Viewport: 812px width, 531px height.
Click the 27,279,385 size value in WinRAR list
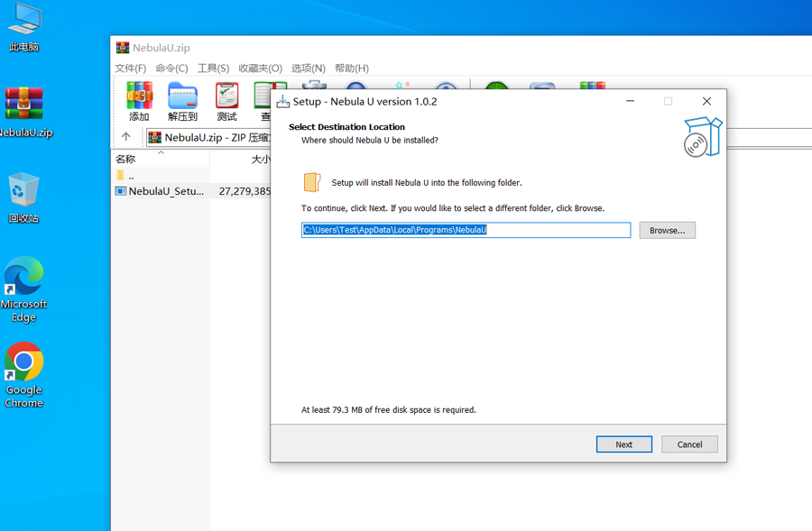click(245, 191)
